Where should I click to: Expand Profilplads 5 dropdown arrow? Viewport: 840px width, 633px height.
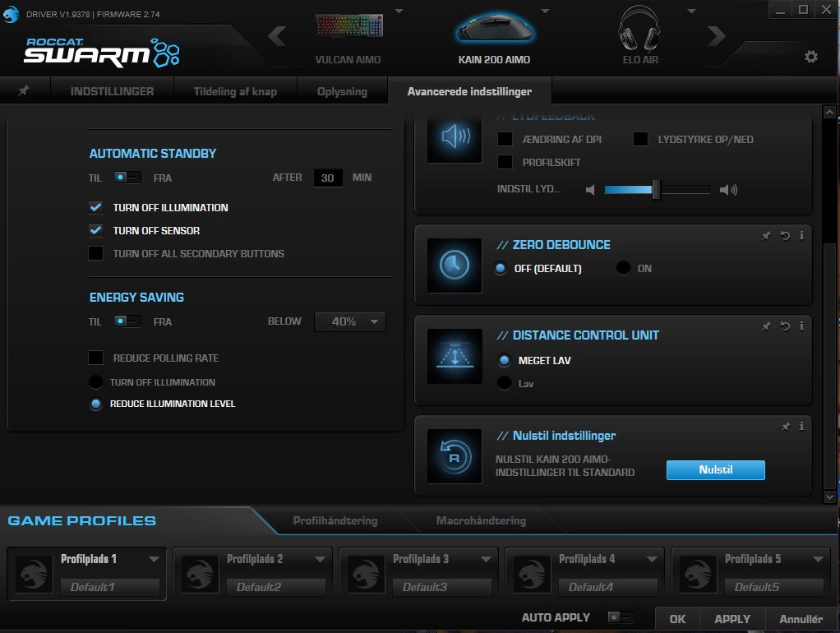tap(818, 559)
